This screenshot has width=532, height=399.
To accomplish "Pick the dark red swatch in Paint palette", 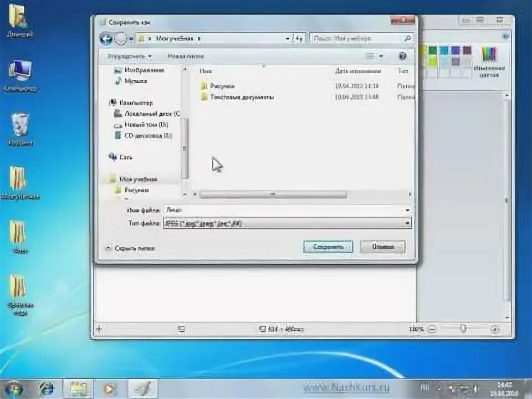I will point(467,50).
